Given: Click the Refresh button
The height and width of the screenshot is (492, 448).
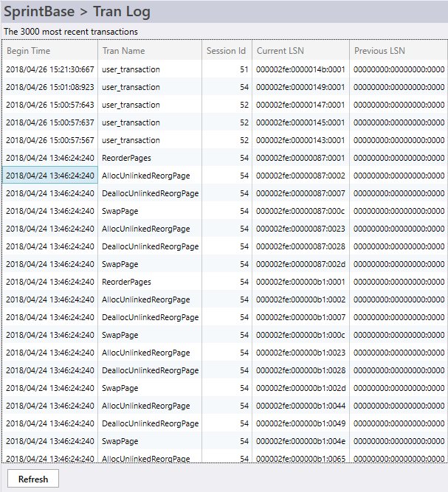Looking at the screenshot, I should click(33, 479).
